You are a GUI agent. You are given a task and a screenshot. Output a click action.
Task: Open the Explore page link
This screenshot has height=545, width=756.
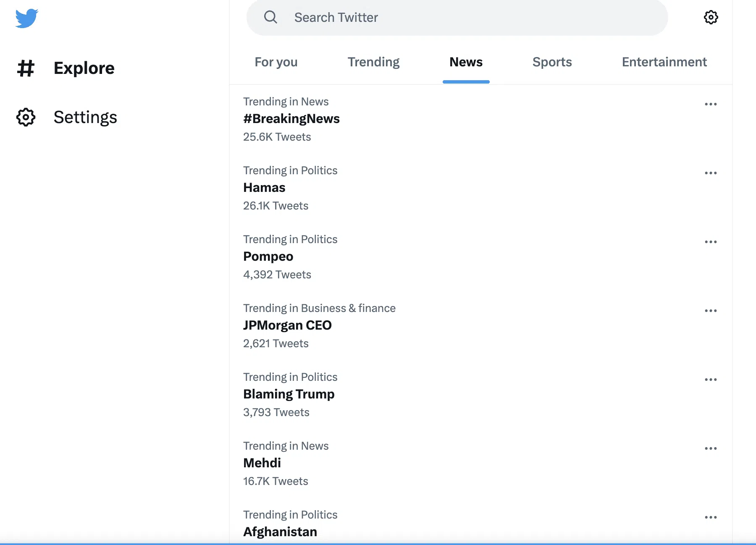coord(84,68)
